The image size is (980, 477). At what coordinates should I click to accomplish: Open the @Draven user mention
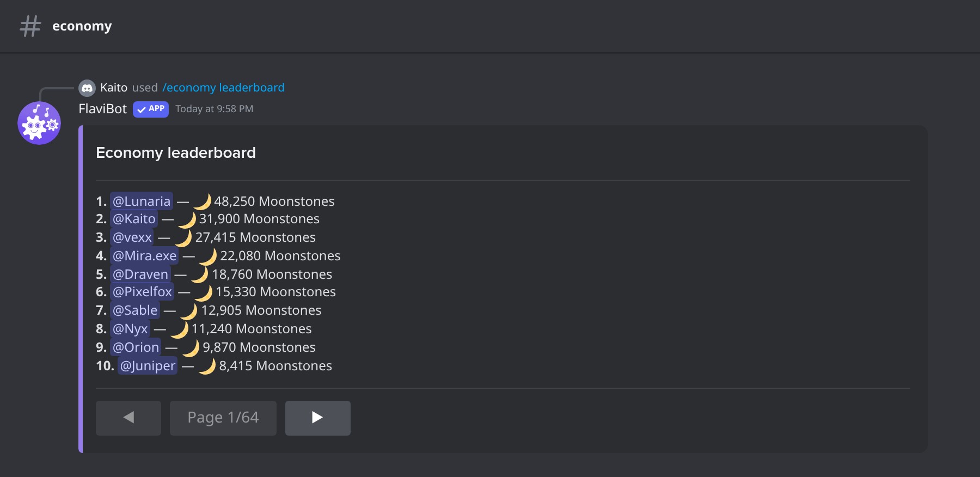tap(140, 274)
